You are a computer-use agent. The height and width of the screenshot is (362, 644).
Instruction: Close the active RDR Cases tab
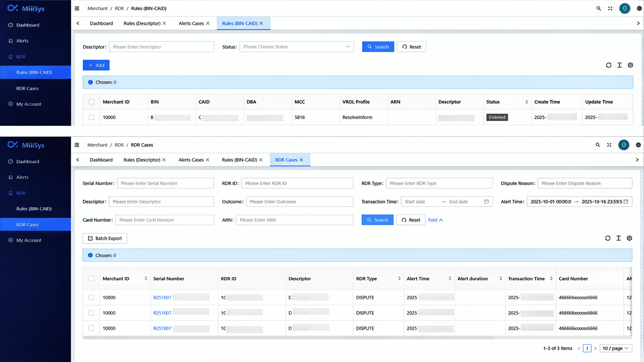click(301, 160)
